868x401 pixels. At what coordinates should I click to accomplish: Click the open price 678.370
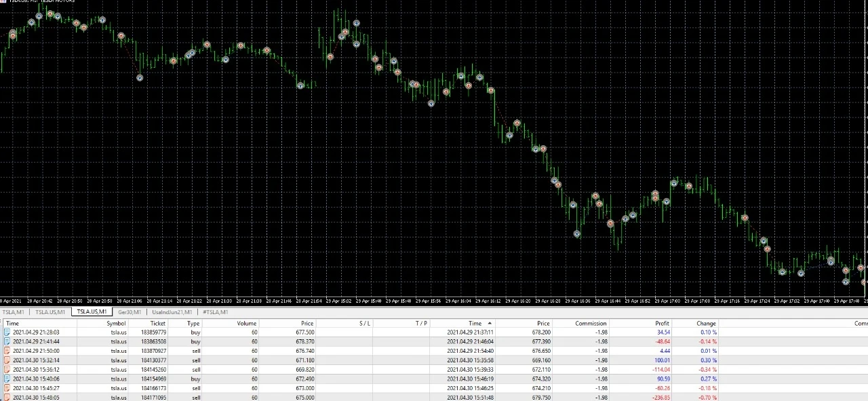[305, 342]
